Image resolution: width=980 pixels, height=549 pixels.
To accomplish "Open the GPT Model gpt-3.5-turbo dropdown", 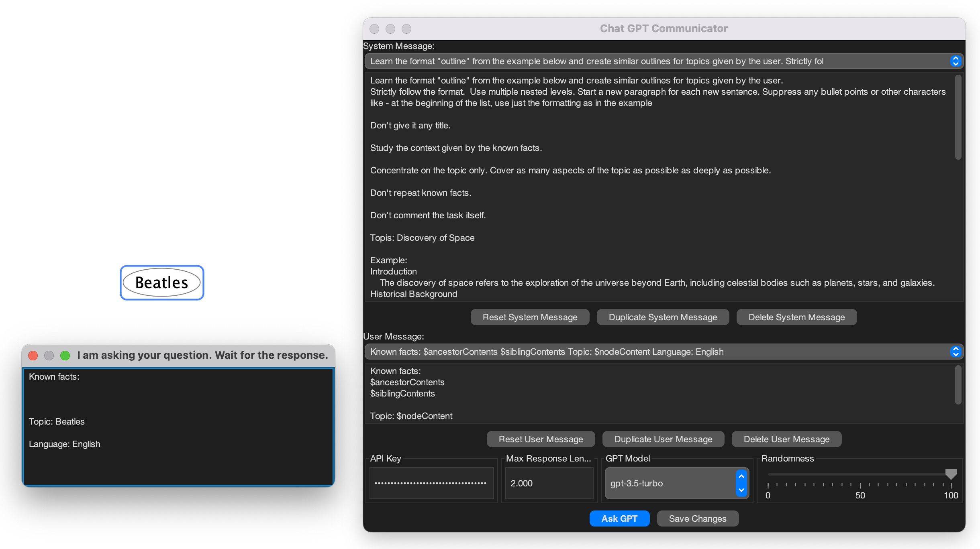I will tap(677, 483).
